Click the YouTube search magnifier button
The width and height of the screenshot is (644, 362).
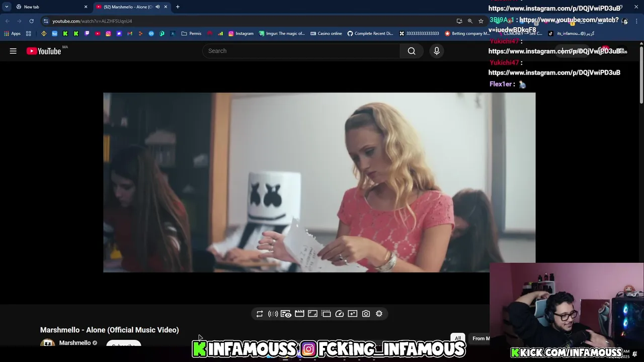point(412,51)
